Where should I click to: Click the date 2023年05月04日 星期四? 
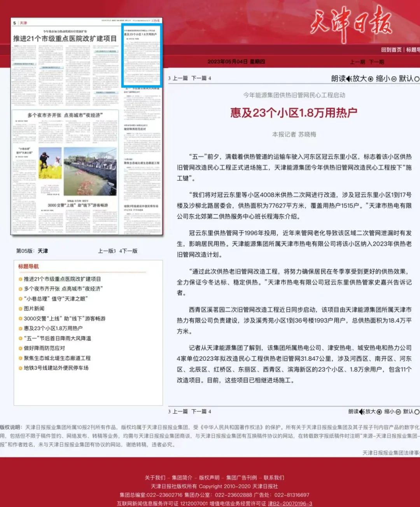(236, 62)
